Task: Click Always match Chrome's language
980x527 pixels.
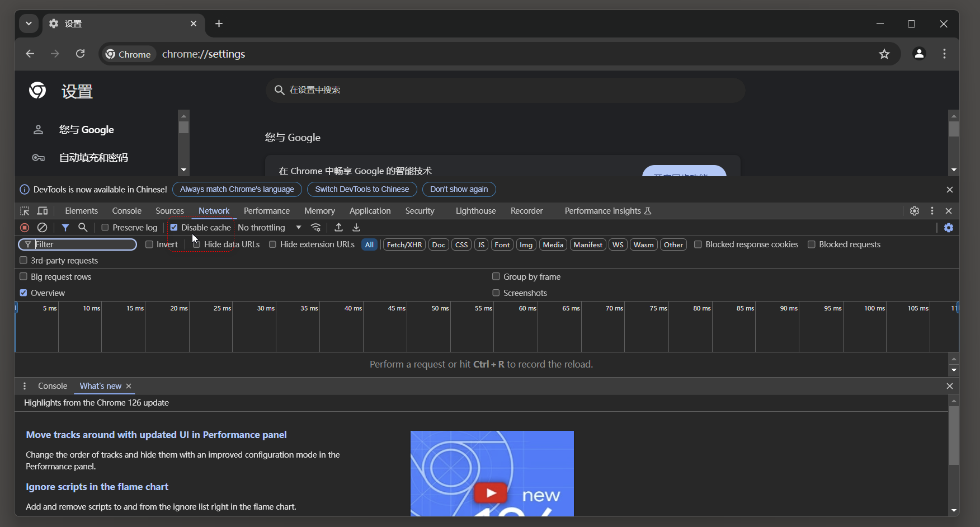Action: (x=237, y=190)
